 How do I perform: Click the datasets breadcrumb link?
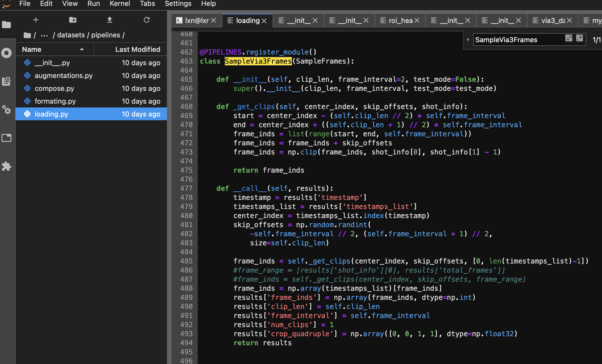pos(71,35)
